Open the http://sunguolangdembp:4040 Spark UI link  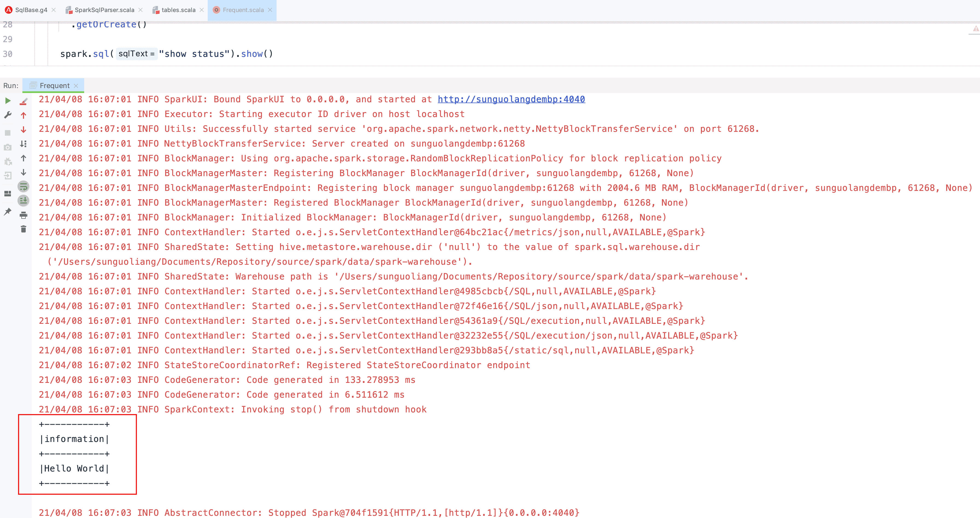coord(511,99)
